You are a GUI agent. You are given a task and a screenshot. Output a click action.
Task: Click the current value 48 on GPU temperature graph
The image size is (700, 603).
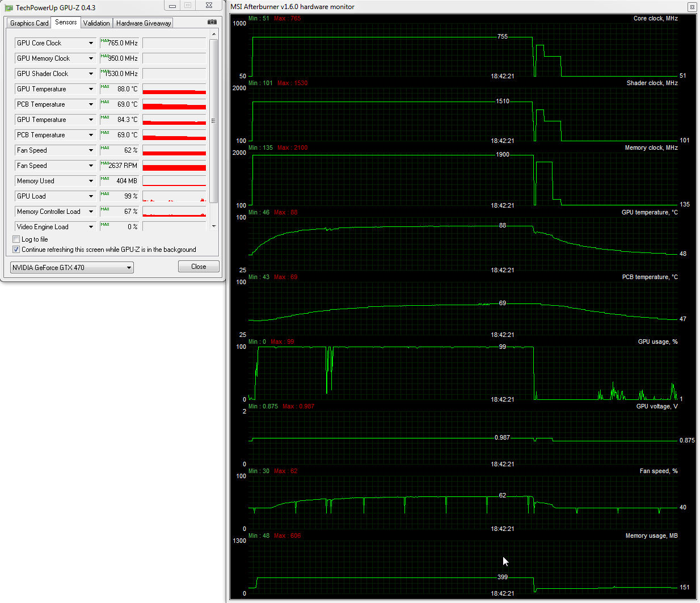[x=683, y=254]
